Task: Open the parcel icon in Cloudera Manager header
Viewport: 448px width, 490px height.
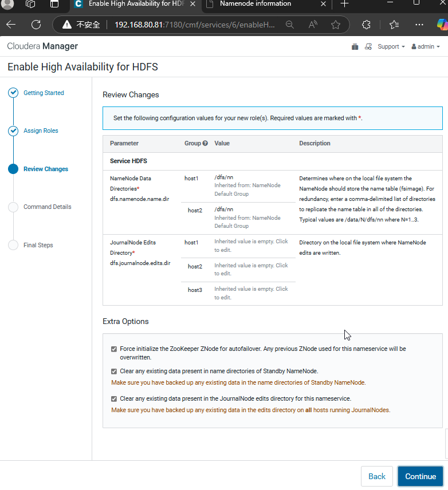Action: point(355,46)
